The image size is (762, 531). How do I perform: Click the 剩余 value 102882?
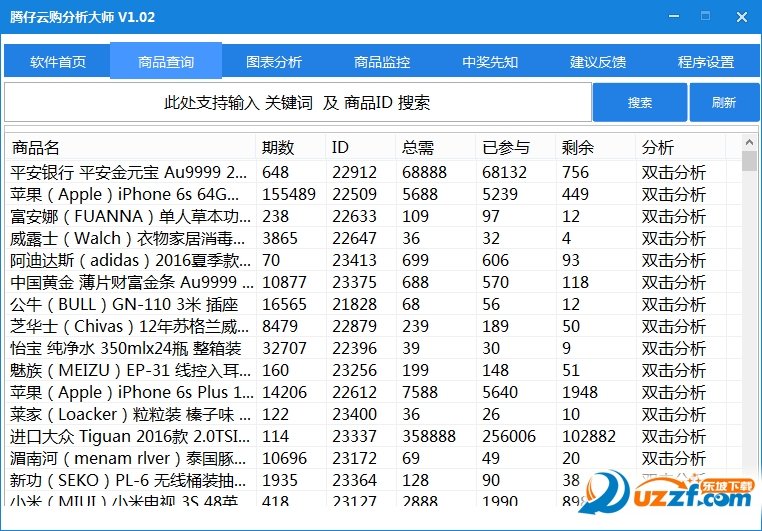pos(589,436)
